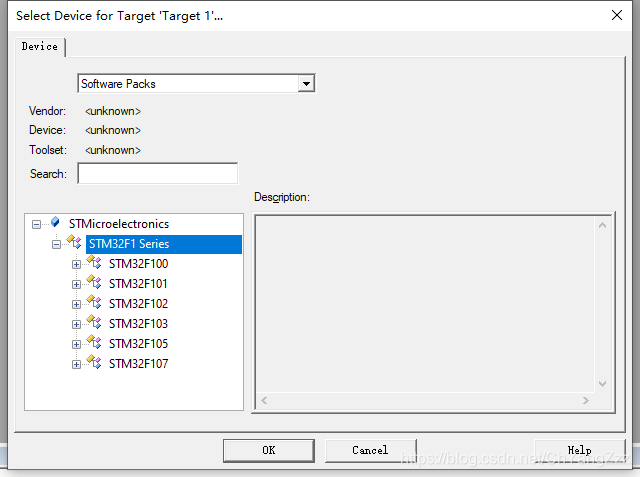Expand the STM32F103 subfamily

tap(76, 324)
